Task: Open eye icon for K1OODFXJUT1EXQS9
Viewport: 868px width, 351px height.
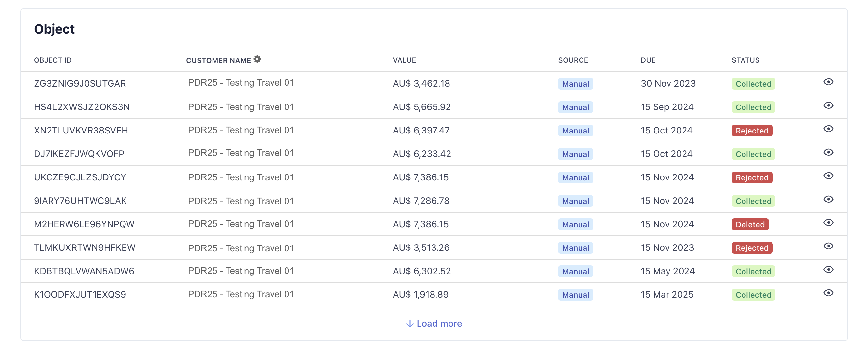Action: tap(828, 293)
